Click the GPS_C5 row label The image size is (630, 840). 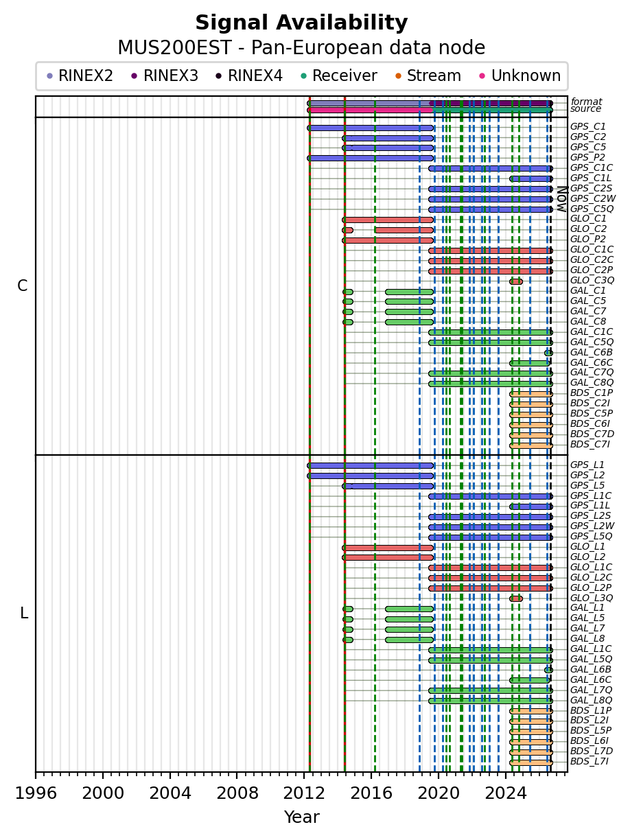tap(588, 148)
